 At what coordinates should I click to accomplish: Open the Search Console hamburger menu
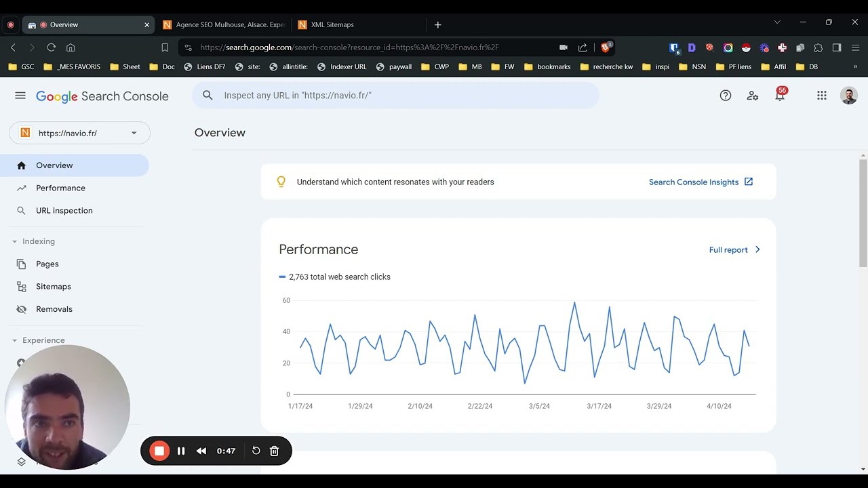20,96
